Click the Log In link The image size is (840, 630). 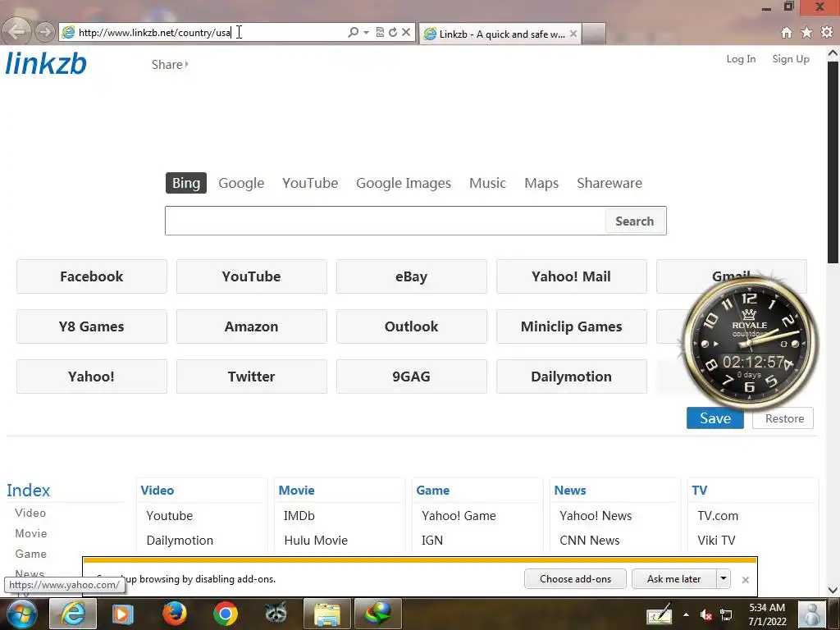tap(741, 59)
